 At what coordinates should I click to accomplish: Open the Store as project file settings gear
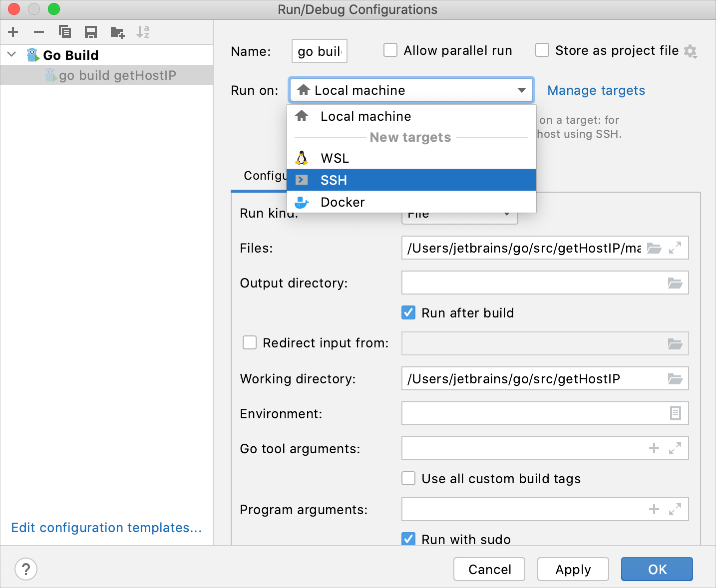click(x=691, y=50)
